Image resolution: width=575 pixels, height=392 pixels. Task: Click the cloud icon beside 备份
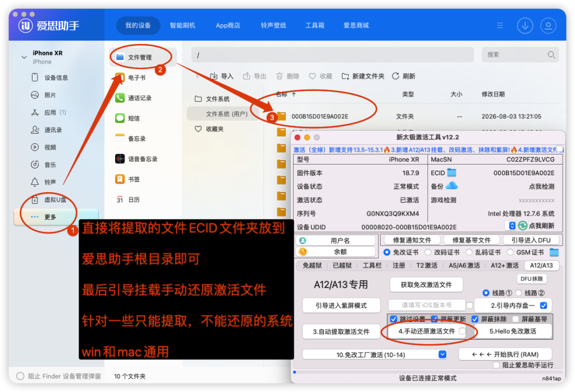click(452, 186)
